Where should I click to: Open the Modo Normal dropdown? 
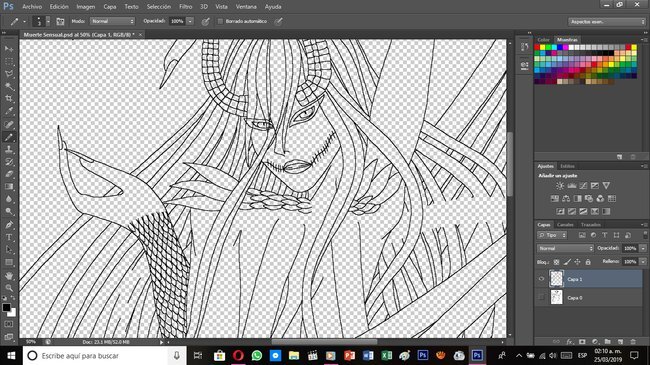112,21
